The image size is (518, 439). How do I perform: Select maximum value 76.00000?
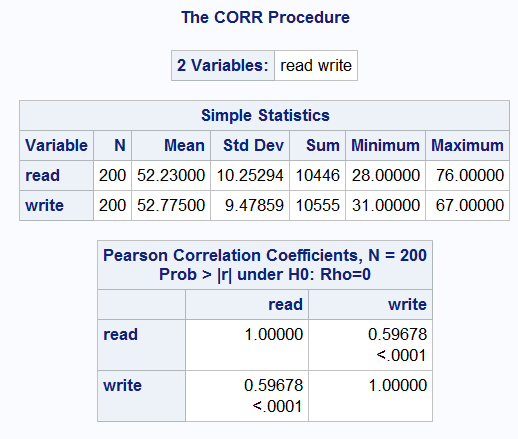pos(470,175)
